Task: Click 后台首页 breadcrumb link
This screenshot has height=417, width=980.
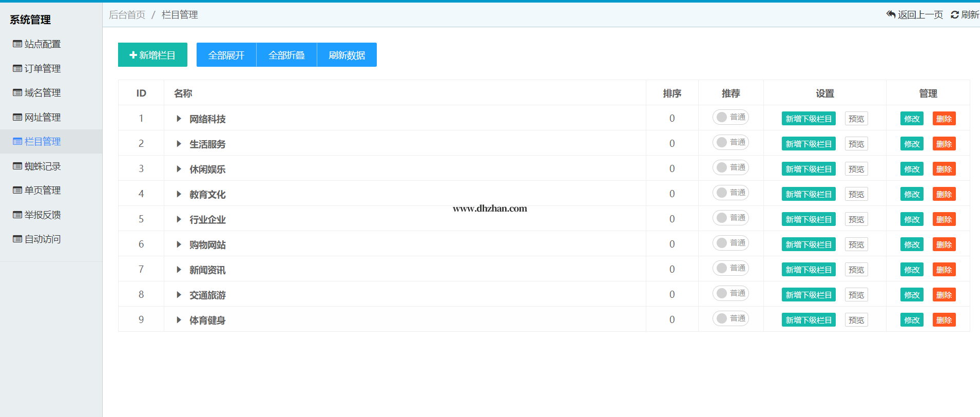Action: click(x=127, y=15)
